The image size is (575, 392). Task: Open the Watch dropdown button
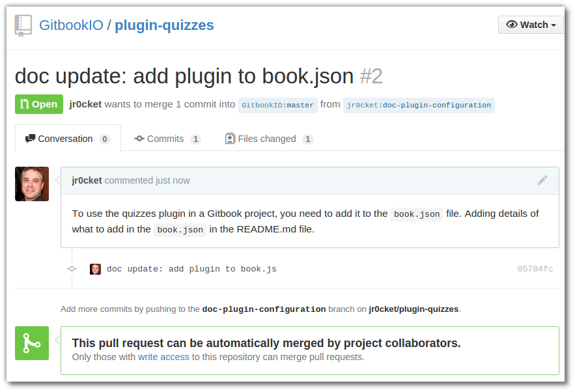(531, 25)
